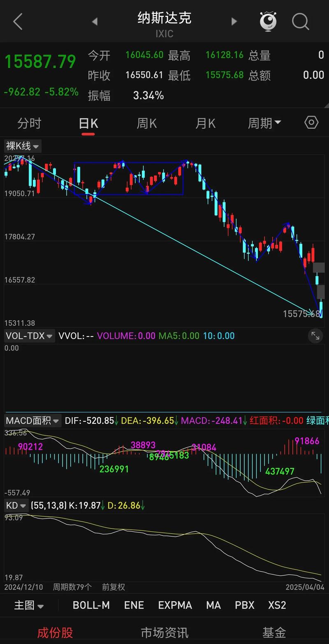Tap the 236991 MACD area label
329x644 pixels.
coord(114,469)
